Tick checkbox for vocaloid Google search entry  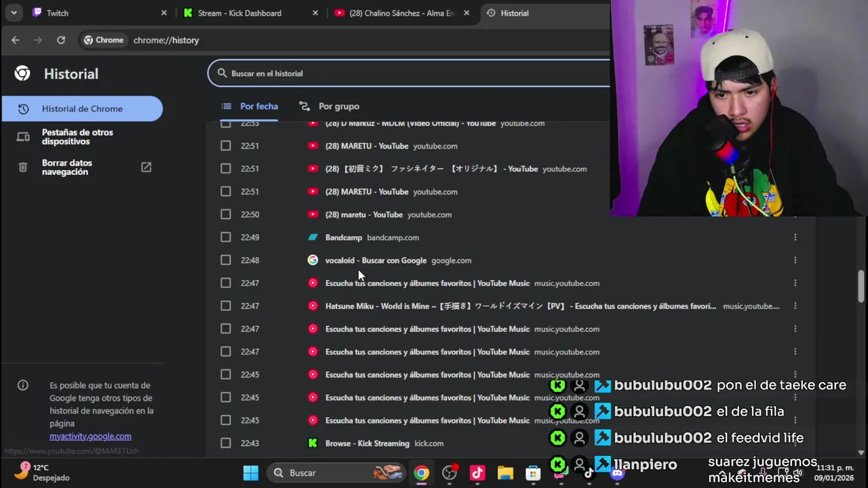[226, 260]
